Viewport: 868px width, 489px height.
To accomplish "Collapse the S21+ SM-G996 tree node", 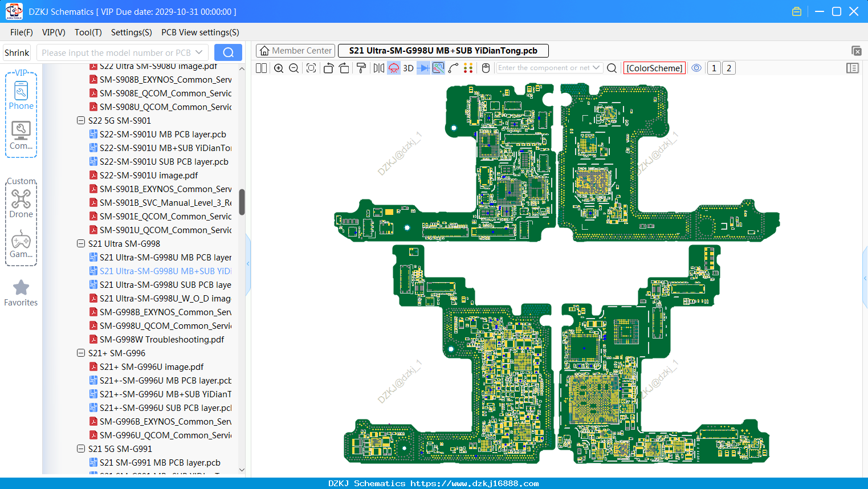I will coord(81,353).
